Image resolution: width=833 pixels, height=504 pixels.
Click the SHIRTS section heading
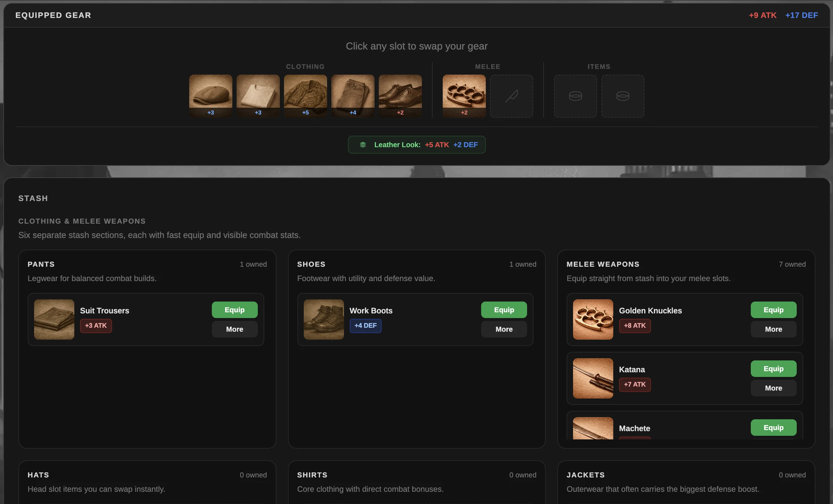312,475
